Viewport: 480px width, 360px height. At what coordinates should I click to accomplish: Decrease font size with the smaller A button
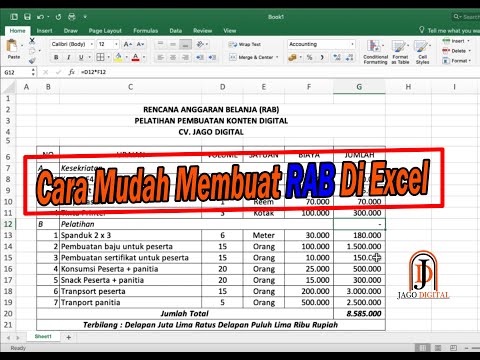[140, 44]
